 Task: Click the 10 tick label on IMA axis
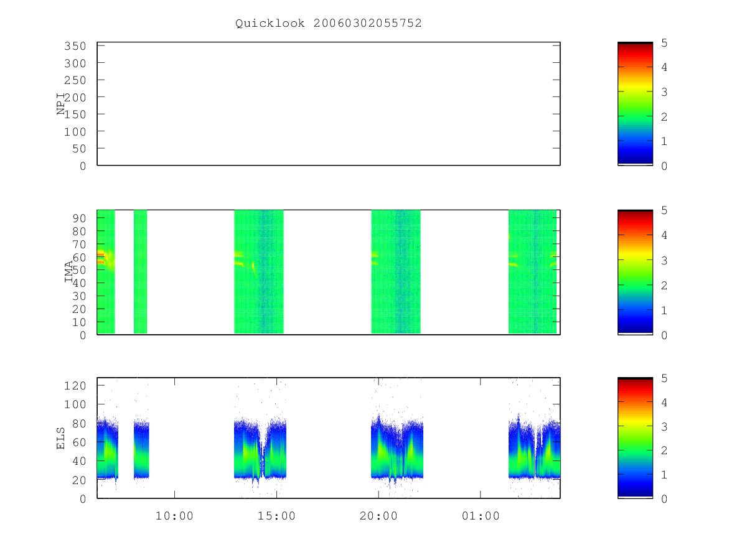point(78,322)
